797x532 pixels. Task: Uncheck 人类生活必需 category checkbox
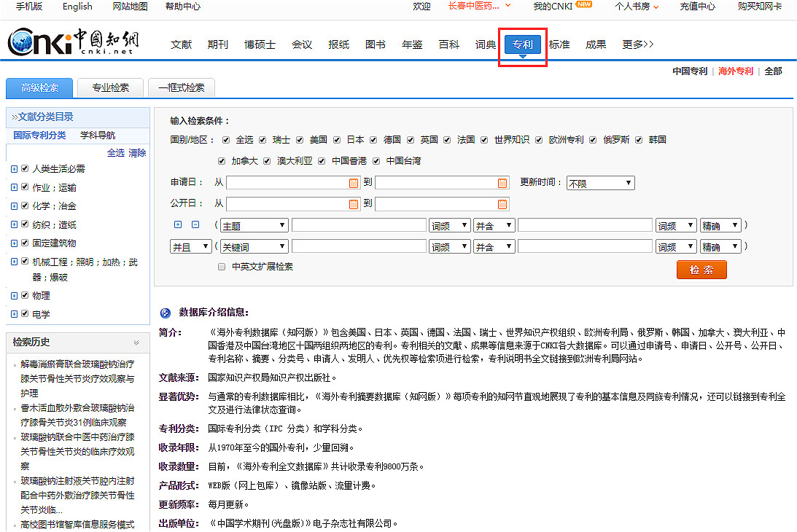pyautogui.click(x=25, y=168)
